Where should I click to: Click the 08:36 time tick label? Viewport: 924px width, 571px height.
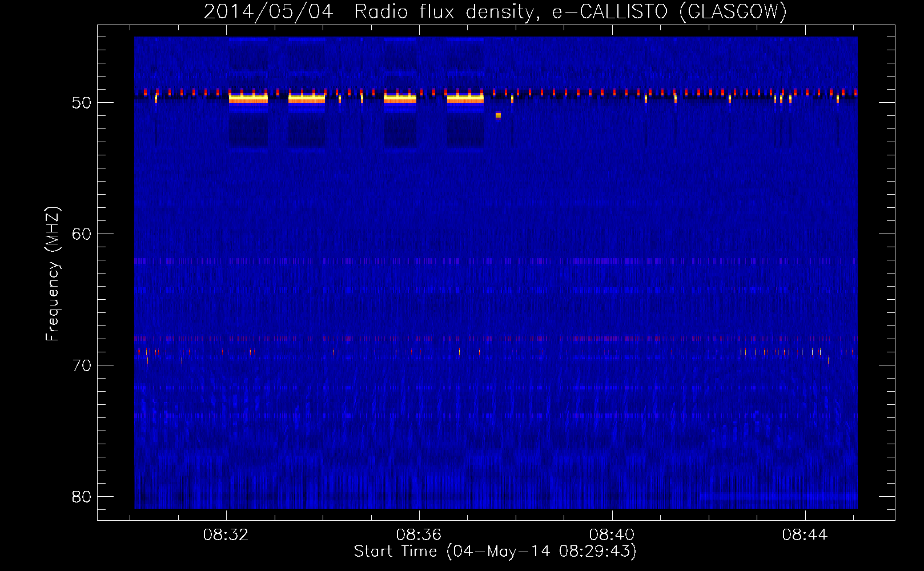point(419,535)
